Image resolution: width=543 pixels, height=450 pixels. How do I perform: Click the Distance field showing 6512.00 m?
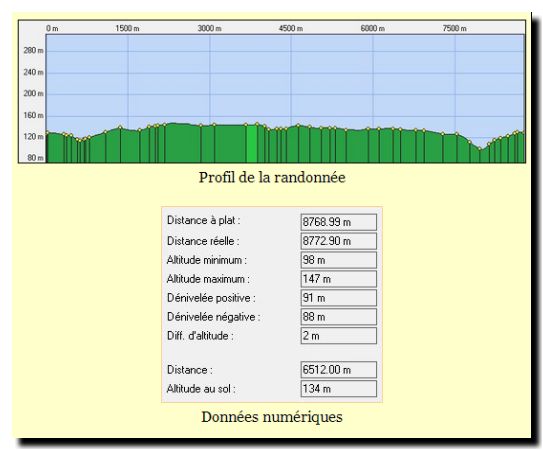[339, 370]
